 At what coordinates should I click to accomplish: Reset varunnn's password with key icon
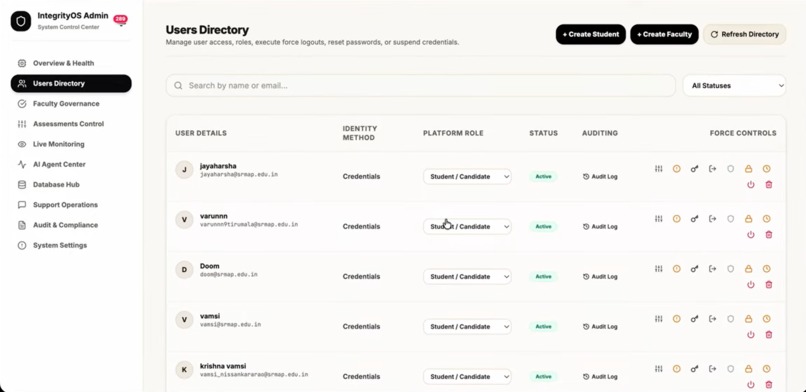pos(694,218)
